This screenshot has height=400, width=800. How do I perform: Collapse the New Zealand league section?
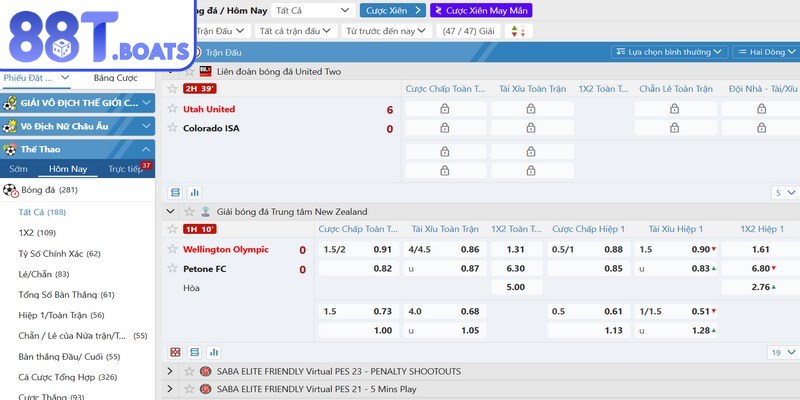(170, 211)
